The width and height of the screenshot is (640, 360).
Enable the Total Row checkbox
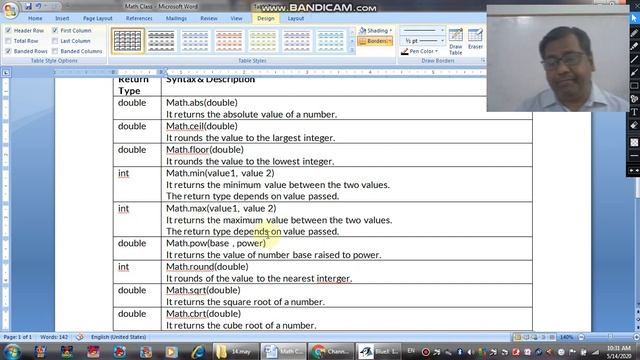[8, 41]
